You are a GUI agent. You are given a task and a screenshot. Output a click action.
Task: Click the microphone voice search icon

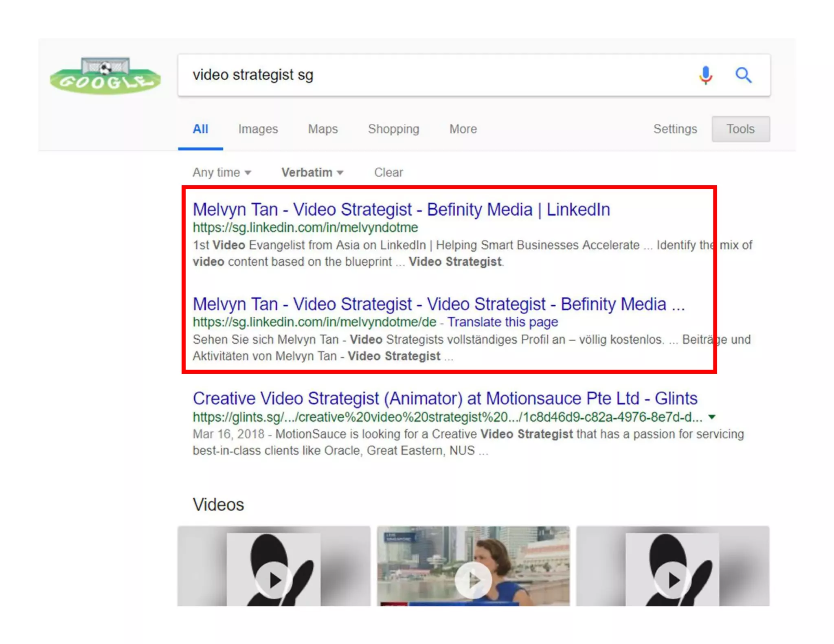(706, 75)
